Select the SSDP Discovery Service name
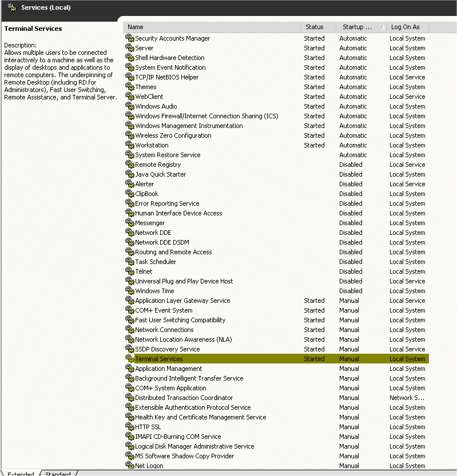 168,349
